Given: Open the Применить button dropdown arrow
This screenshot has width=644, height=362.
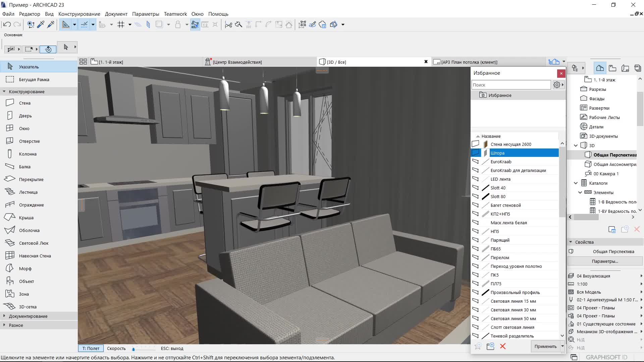Looking at the screenshot, I should (562, 346).
